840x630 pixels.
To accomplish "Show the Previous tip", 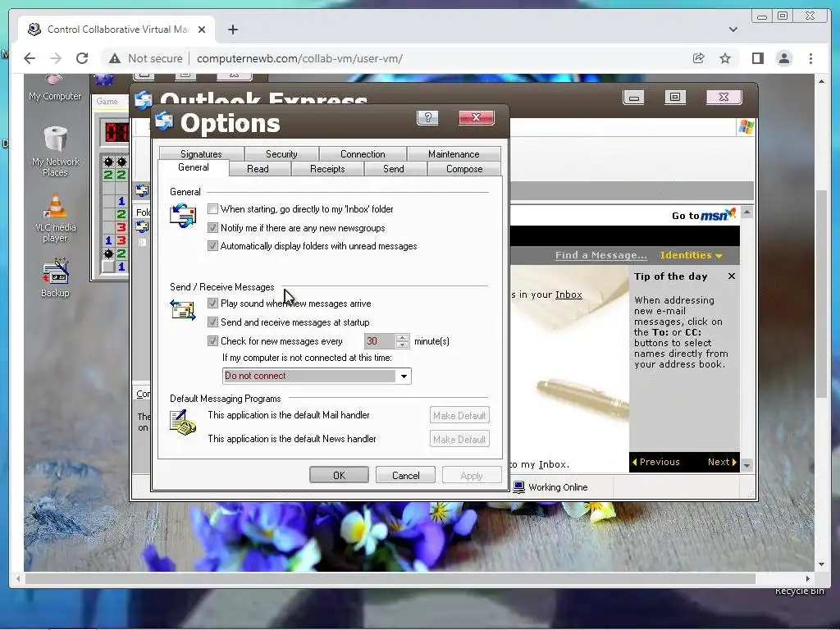I will pos(655,462).
